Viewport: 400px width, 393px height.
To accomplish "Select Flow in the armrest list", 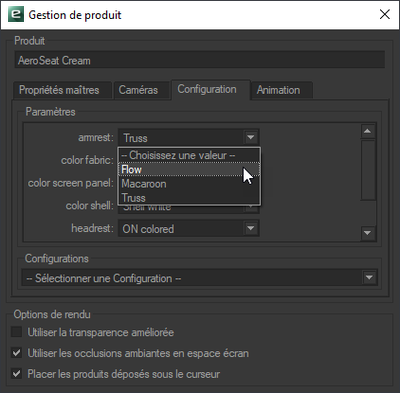I will coord(189,169).
